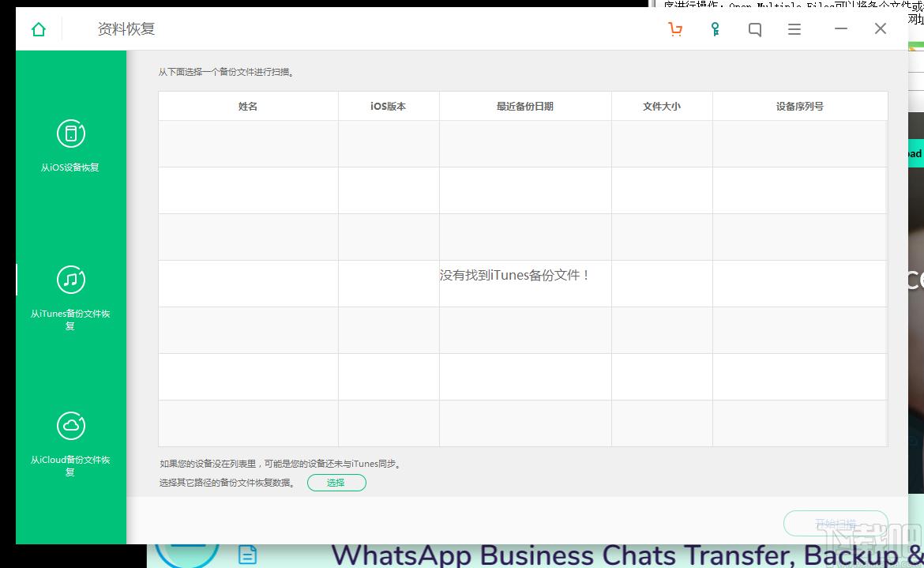This screenshot has width=924, height=568.
Task: Select the 从iCloud备份文件恢复 cloud icon
Action: click(71, 426)
